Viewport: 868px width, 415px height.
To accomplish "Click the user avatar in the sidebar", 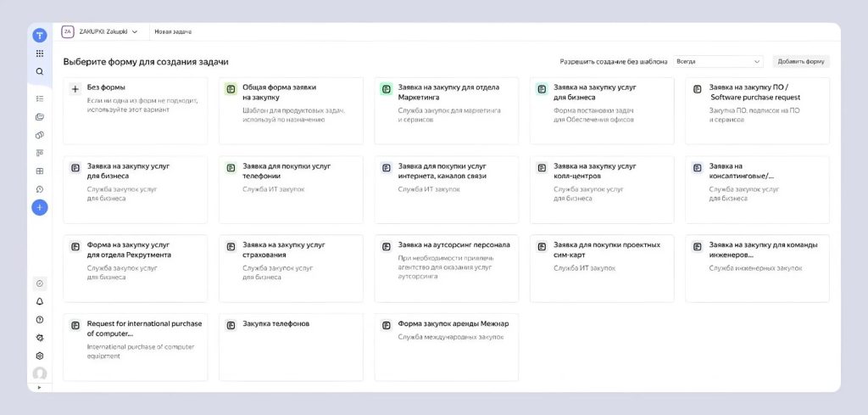I will (x=40, y=373).
